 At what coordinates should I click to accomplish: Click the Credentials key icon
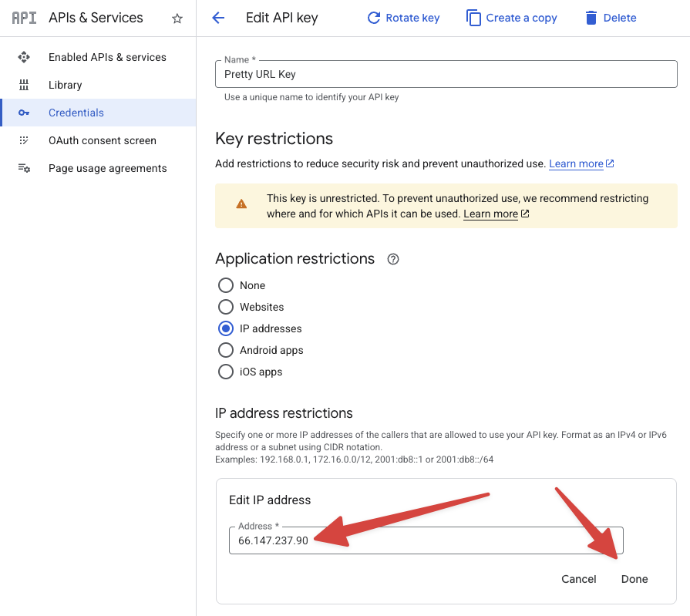point(24,113)
